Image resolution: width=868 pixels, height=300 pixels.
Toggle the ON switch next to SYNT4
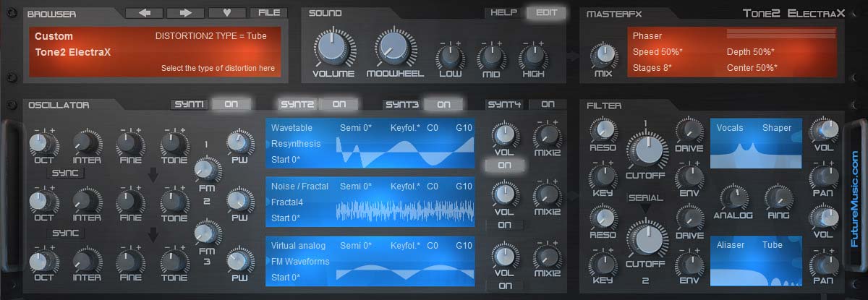click(x=548, y=105)
